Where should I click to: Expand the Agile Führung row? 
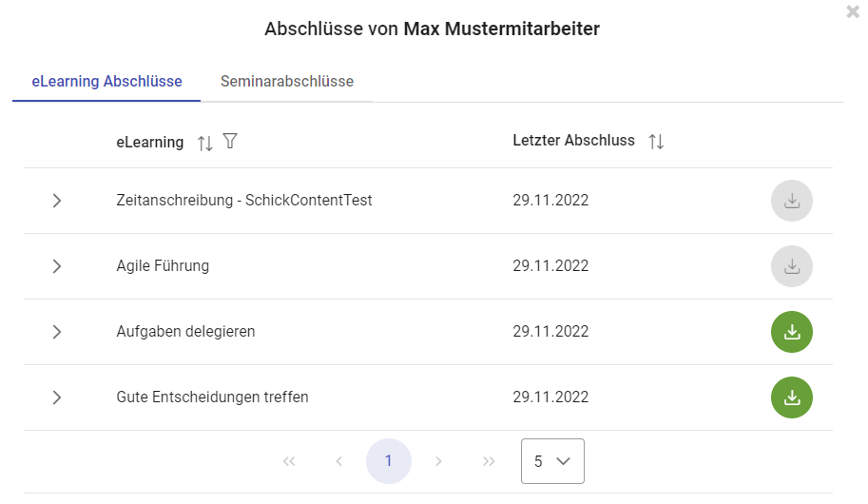pyautogui.click(x=57, y=266)
